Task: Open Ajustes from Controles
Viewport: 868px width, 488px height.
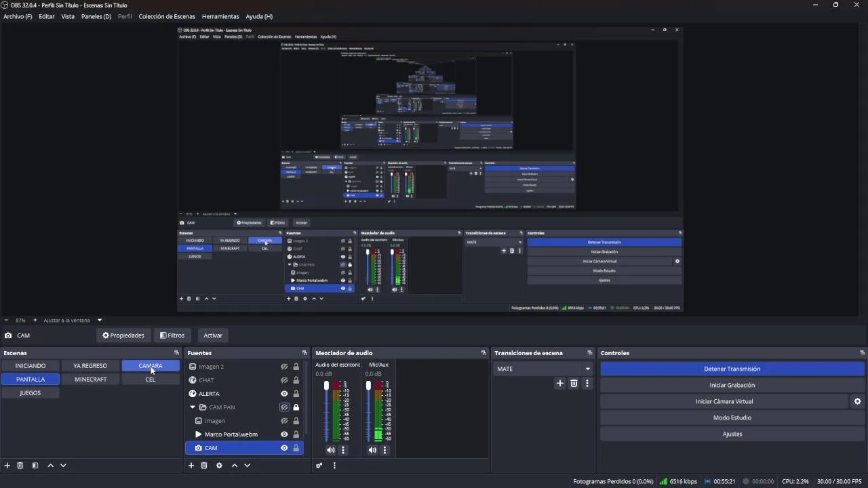Action: [x=732, y=434]
